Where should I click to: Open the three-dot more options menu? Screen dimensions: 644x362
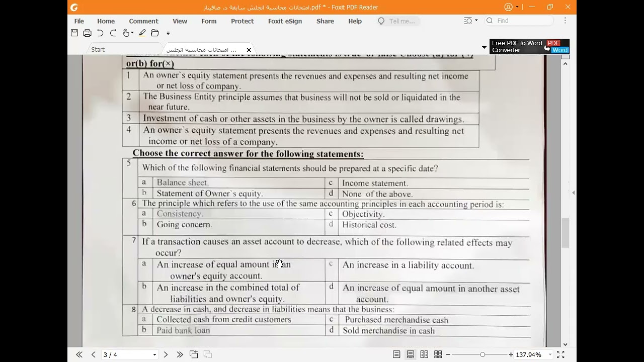(x=565, y=21)
